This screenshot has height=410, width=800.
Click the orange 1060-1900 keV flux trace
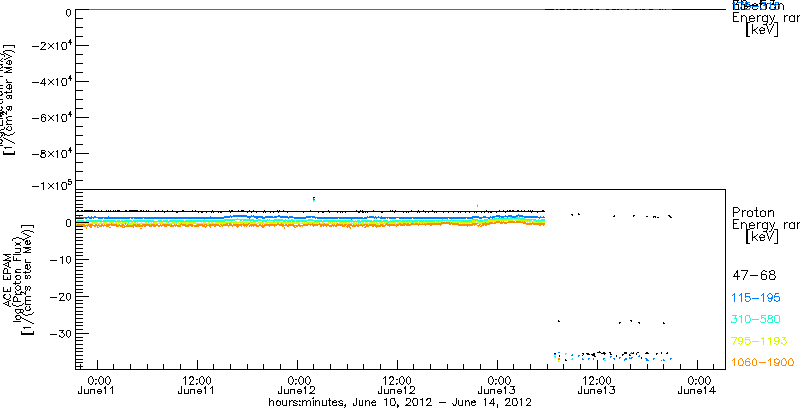click(310, 225)
